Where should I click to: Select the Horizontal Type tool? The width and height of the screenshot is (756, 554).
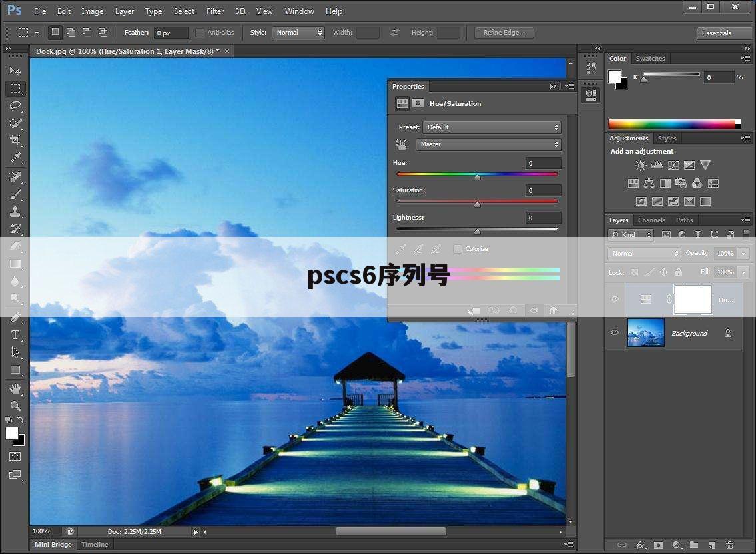coord(15,335)
